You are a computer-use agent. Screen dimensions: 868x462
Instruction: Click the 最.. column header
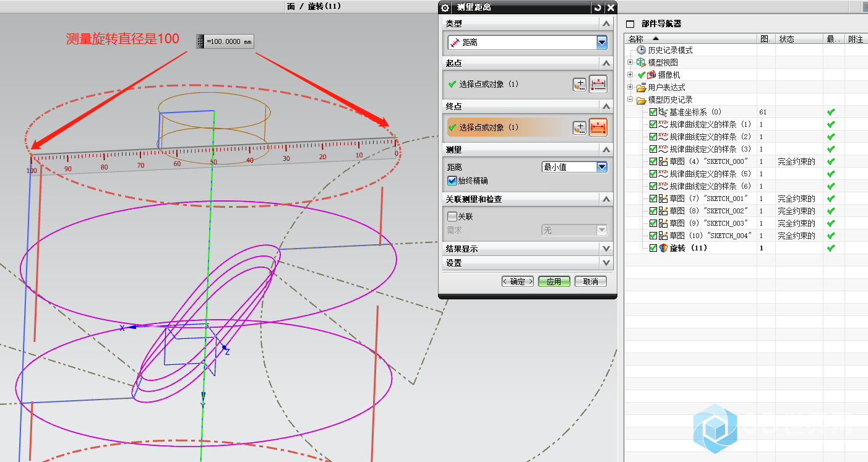click(x=834, y=39)
